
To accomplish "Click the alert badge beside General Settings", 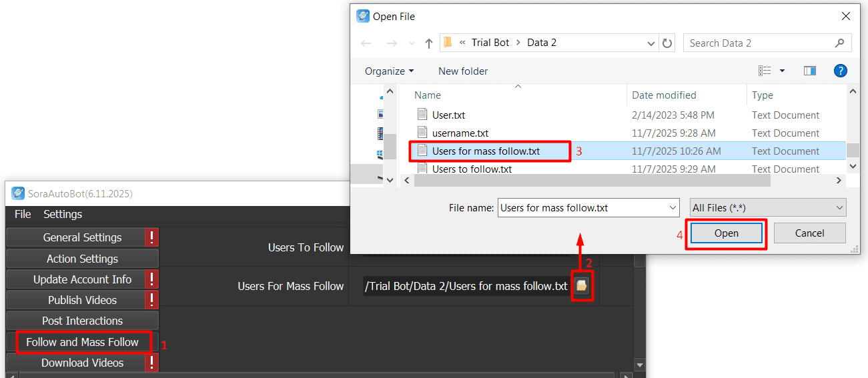I will click(152, 237).
